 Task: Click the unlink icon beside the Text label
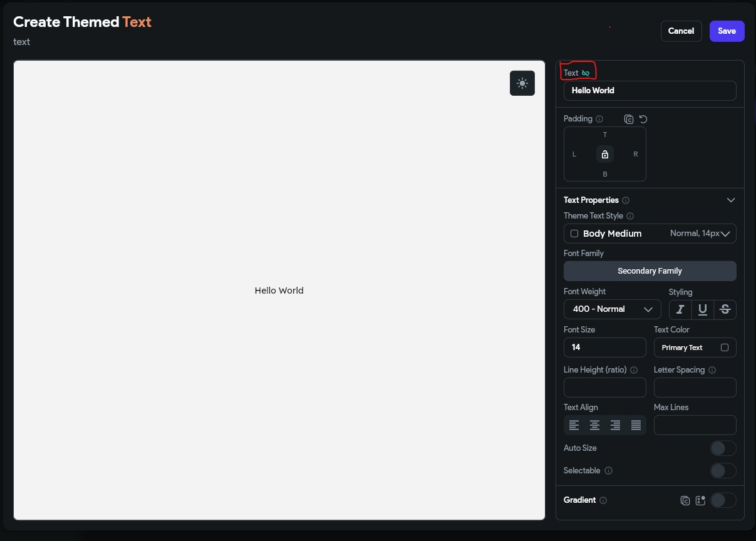(x=586, y=73)
